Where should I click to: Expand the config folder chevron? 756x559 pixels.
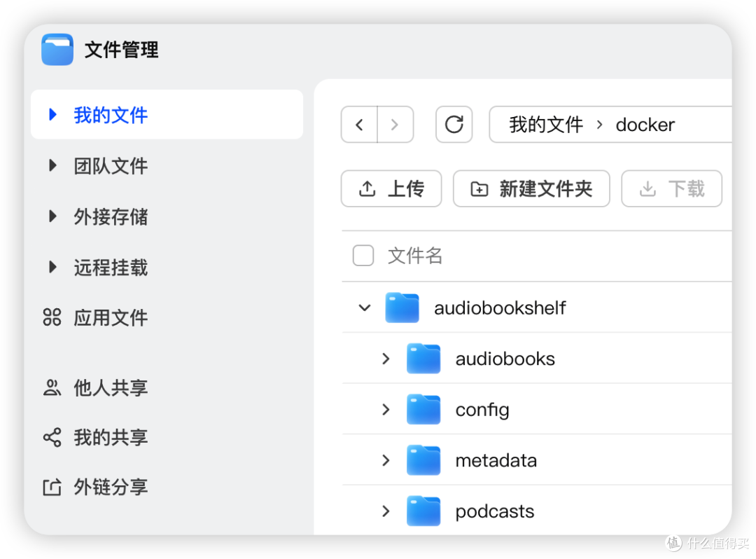coord(386,410)
